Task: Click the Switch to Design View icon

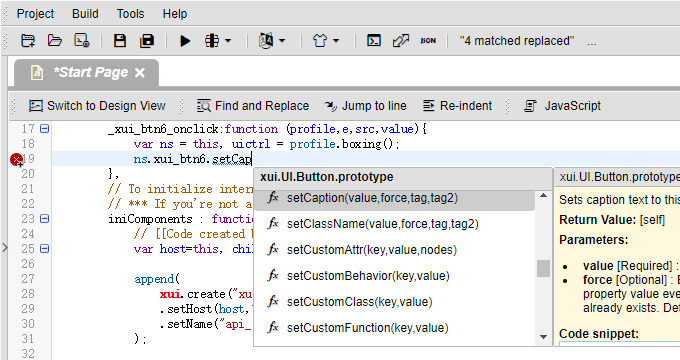Action: [36, 106]
